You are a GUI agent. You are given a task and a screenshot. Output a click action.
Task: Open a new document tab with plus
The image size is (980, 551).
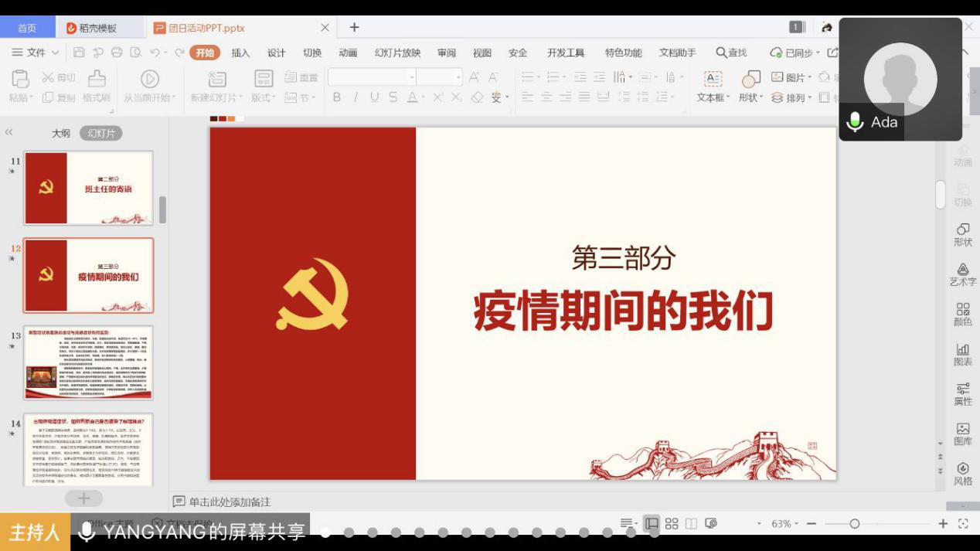click(x=354, y=27)
